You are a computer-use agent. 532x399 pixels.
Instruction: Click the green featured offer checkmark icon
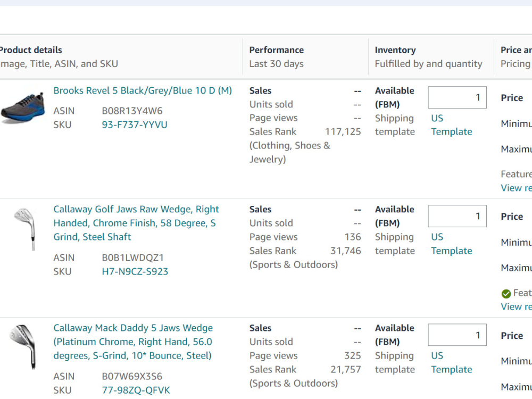click(506, 294)
